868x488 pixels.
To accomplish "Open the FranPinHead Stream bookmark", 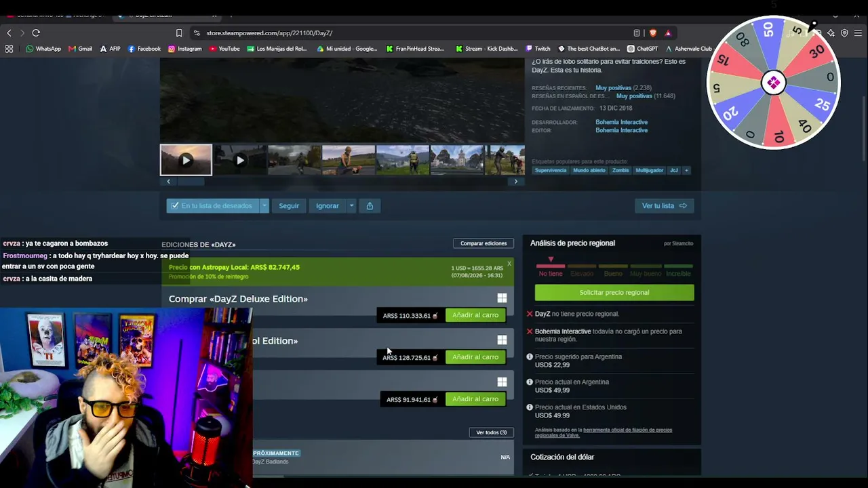I will click(415, 49).
